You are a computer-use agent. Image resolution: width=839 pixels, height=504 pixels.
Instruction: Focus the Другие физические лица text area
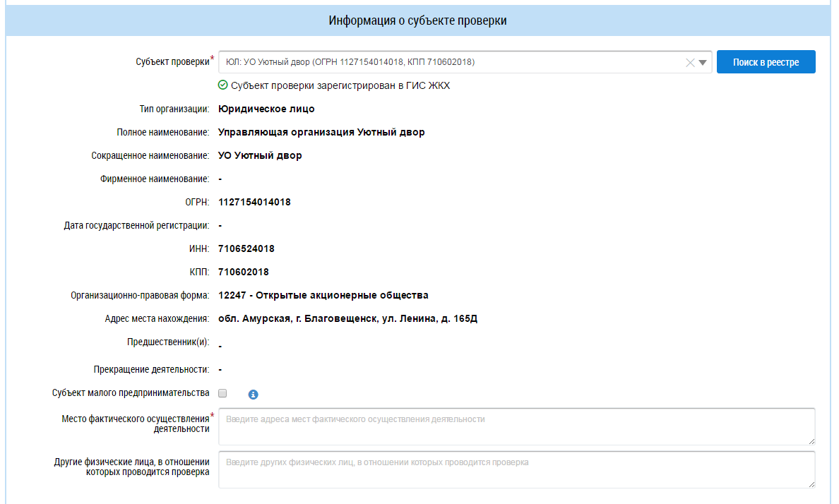tap(516, 469)
